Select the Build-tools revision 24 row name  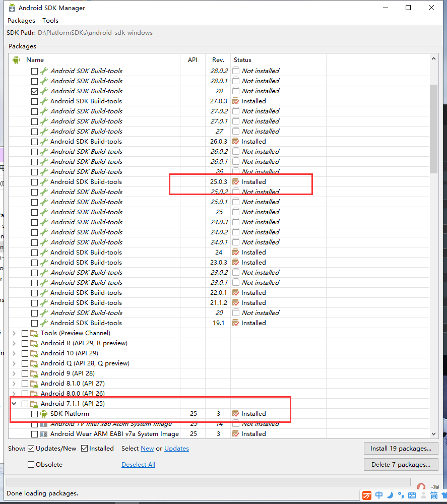(86, 253)
